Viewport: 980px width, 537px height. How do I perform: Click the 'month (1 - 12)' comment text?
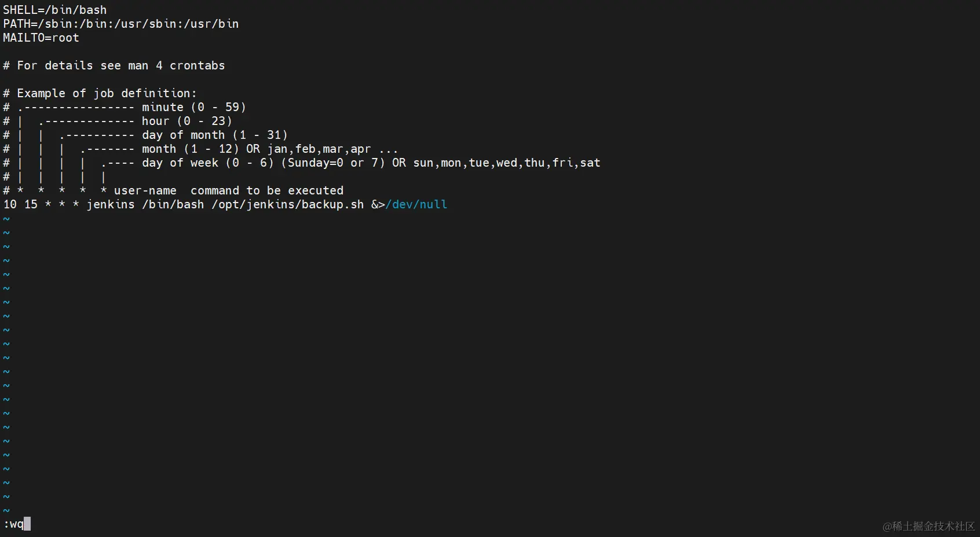[x=191, y=149]
